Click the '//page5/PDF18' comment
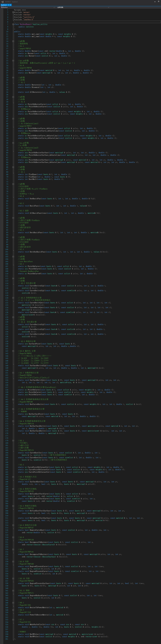 point(24,48)
